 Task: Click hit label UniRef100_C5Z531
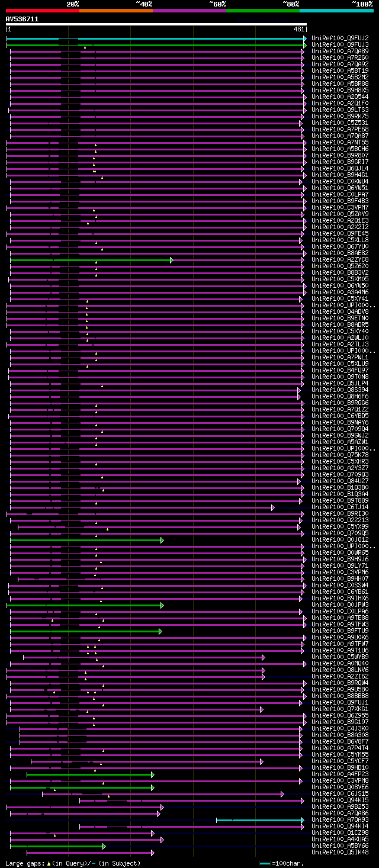coord(341,123)
